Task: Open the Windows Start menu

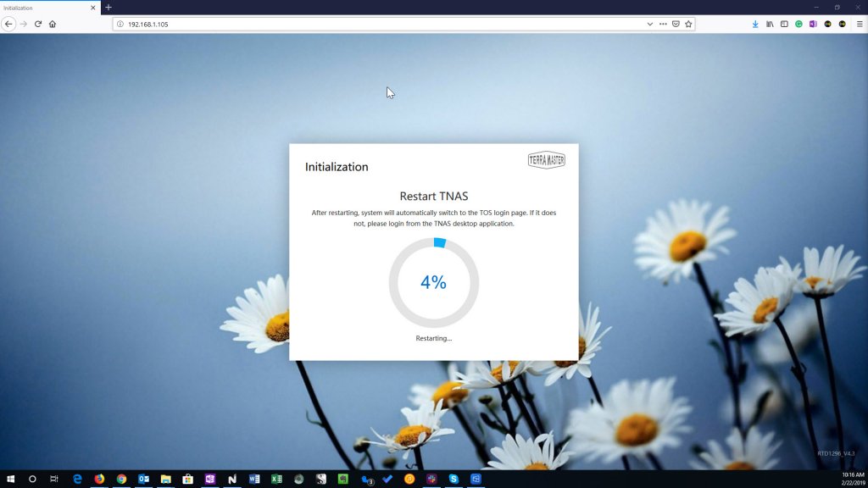Action: (x=10, y=480)
